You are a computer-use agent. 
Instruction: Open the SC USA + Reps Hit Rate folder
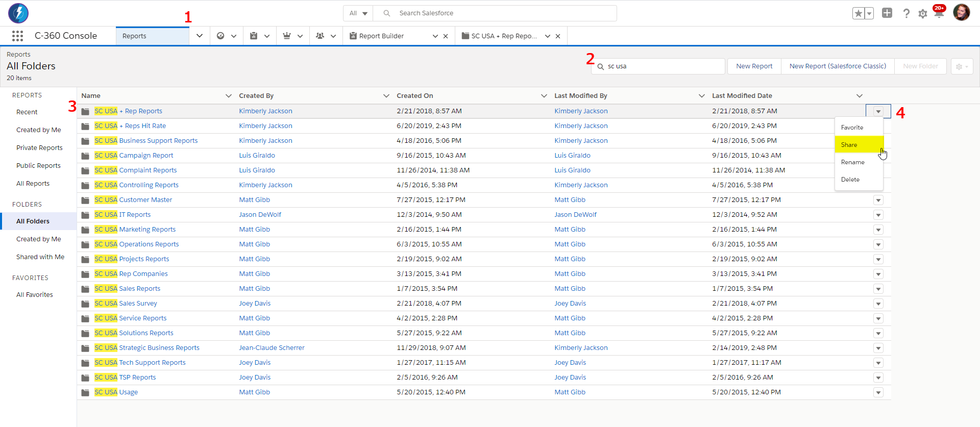point(130,126)
